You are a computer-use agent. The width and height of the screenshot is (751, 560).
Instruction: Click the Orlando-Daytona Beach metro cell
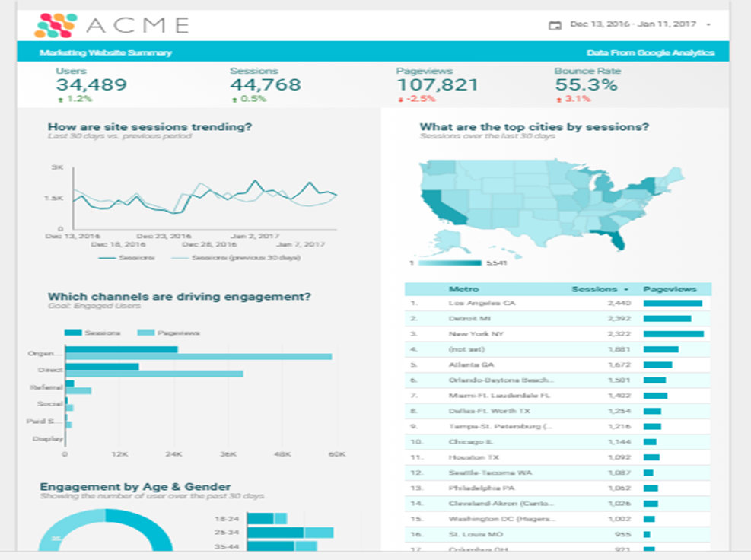coord(501,380)
